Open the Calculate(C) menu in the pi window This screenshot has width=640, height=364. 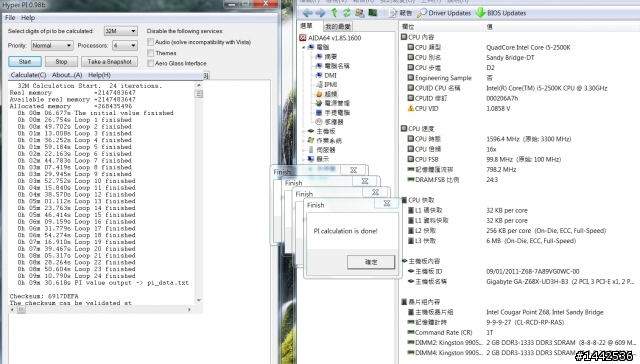click(28, 75)
